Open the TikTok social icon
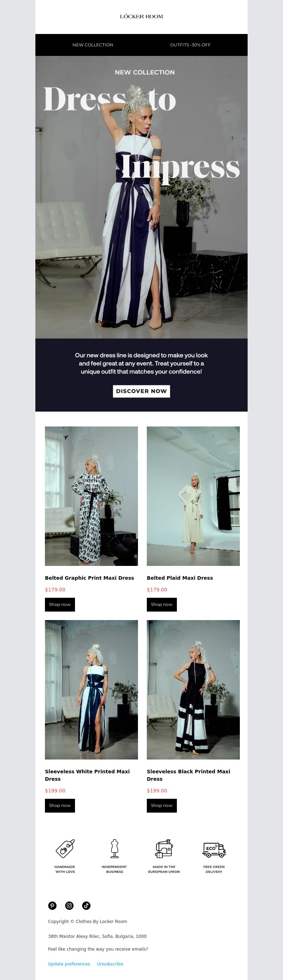 pos(86,905)
